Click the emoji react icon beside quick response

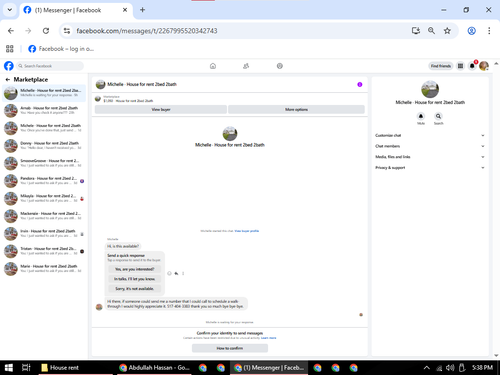[169, 273]
